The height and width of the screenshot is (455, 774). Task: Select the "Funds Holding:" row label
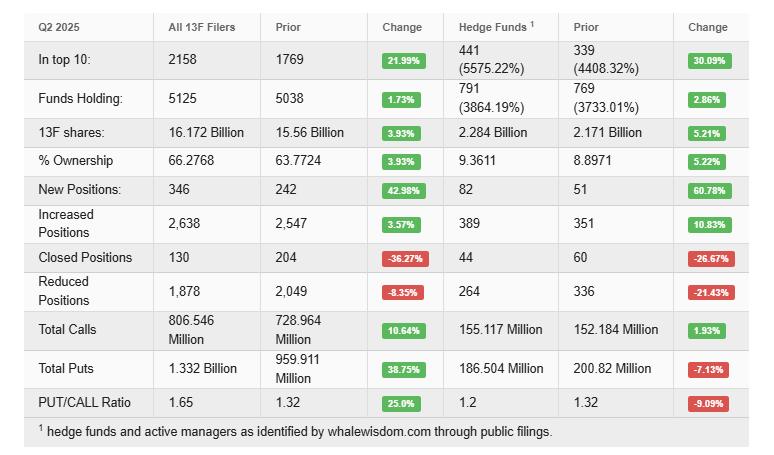pos(80,99)
